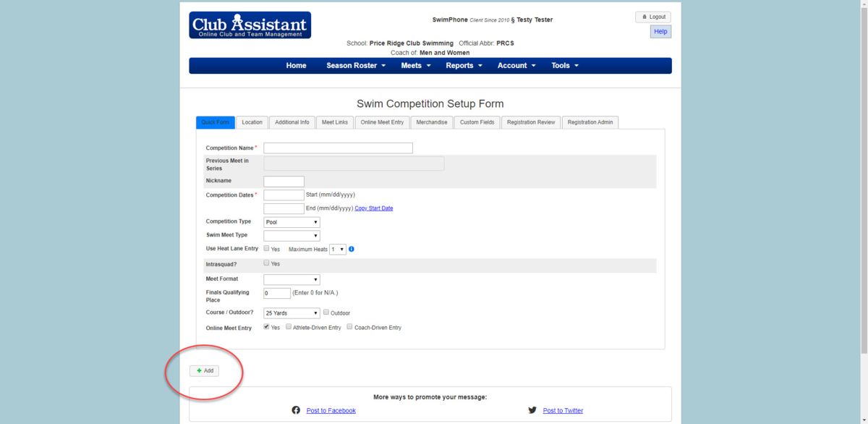Click the Post to Facebook link

[x=331, y=410]
